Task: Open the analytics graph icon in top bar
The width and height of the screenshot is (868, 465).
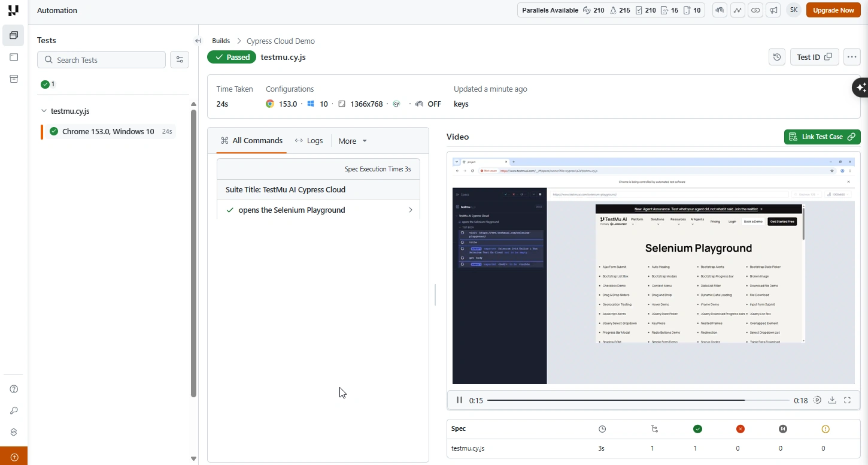Action: pyautogui.click(x=738, y=10)
